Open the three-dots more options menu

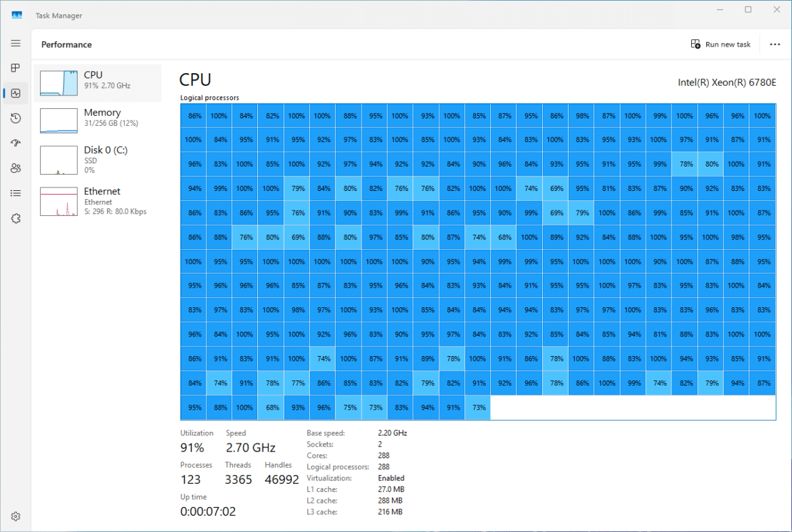(x=775, y=45)
